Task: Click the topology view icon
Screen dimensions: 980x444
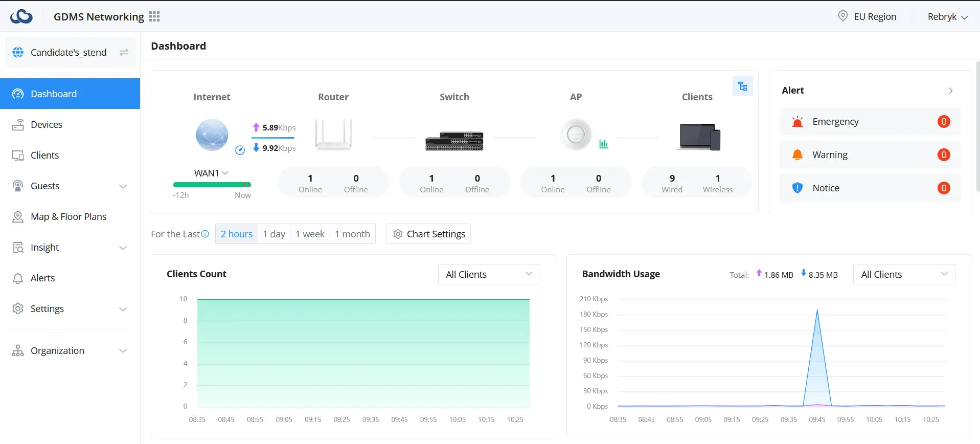Action: point(742,86)
